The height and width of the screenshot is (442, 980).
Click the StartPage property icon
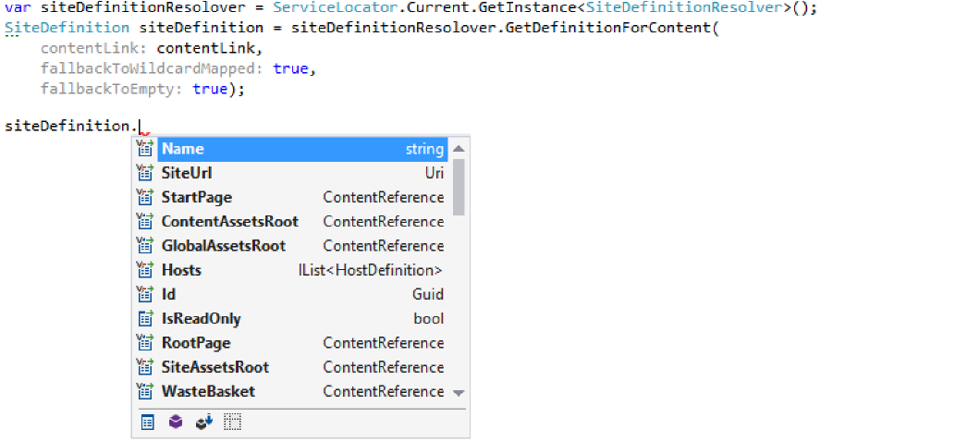tap(144, 197)
